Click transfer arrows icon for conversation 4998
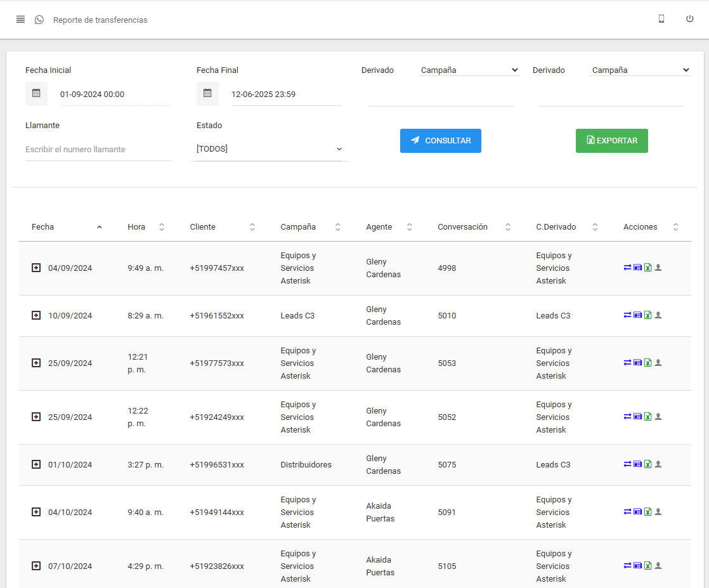The width and height of the screenshot is (709, 588). [x=627, y=268]
